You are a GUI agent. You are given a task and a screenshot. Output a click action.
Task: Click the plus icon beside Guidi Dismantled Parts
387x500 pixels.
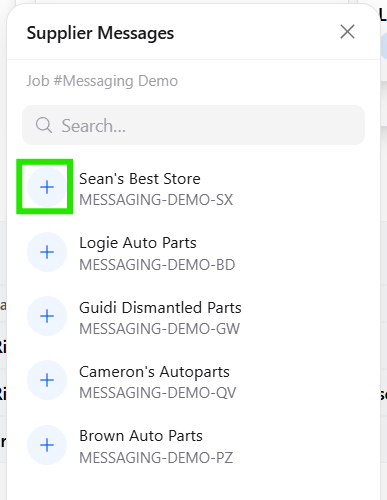[x=47, y=316]
